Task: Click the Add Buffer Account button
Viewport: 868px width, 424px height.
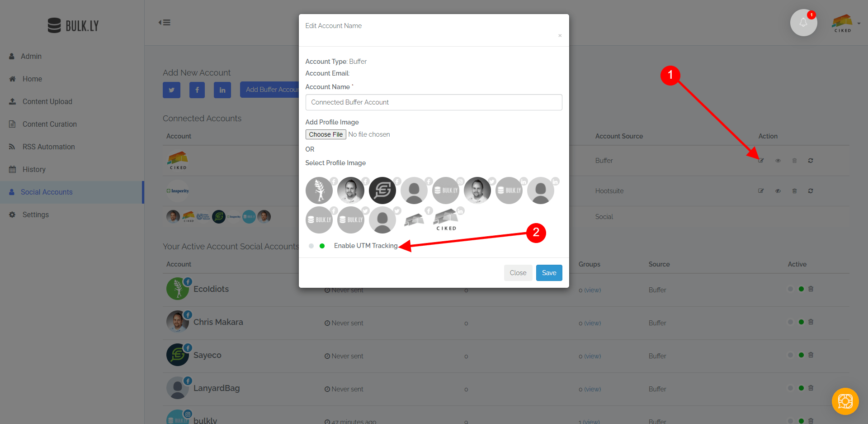Action: 270,90
